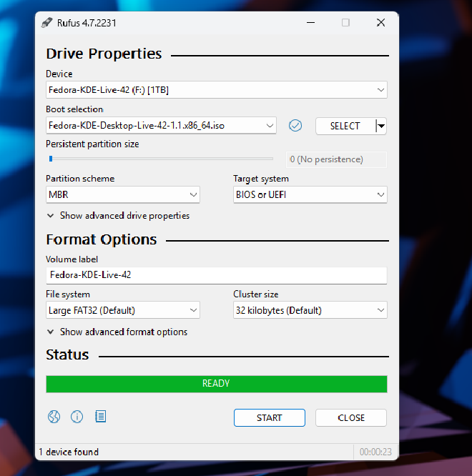Open the File system dropdown

tap(123, 310)
